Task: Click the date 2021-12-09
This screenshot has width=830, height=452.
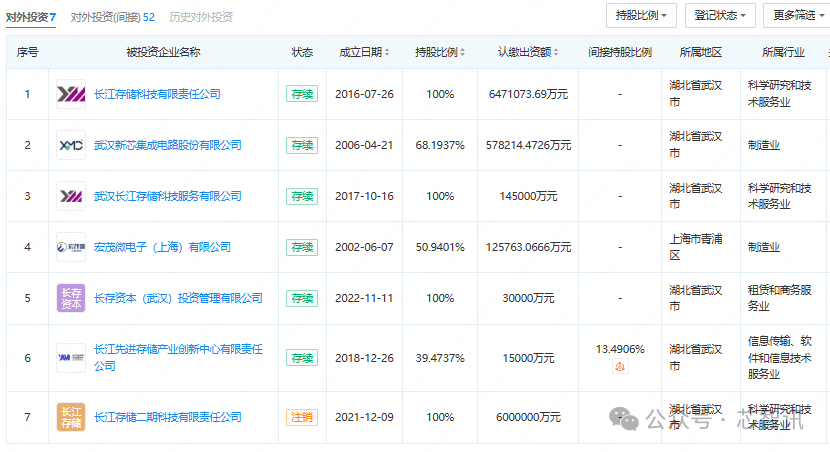Action: [364, 417]
